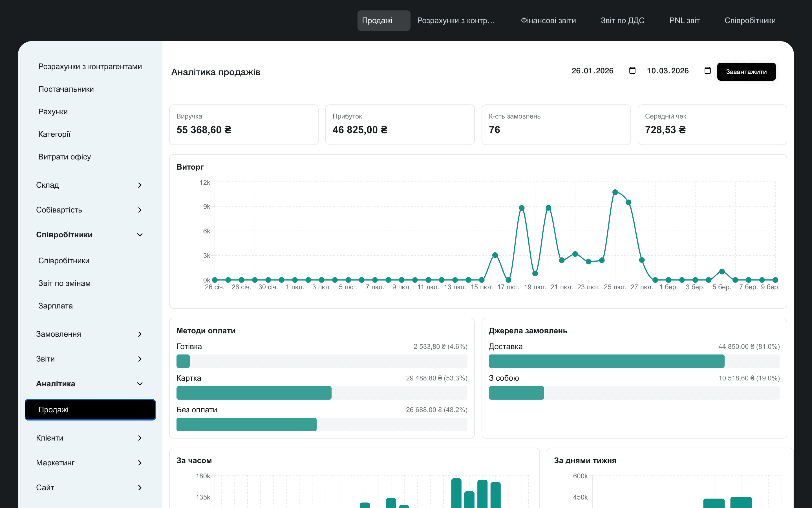Click the Завантажити button
Screen dimensions: 812x508
click(x=746, y=72)
